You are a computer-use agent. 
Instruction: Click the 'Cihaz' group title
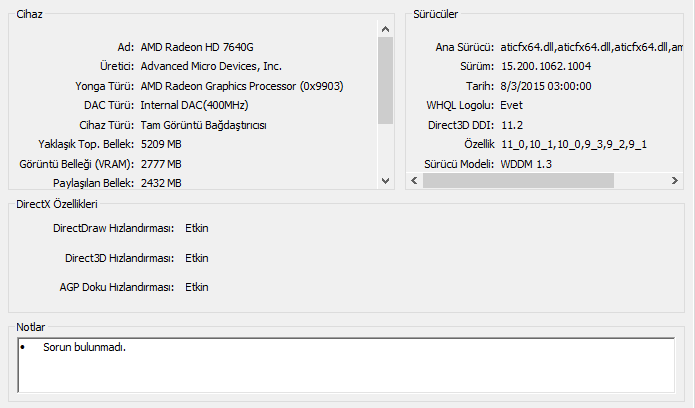[29, 14]
